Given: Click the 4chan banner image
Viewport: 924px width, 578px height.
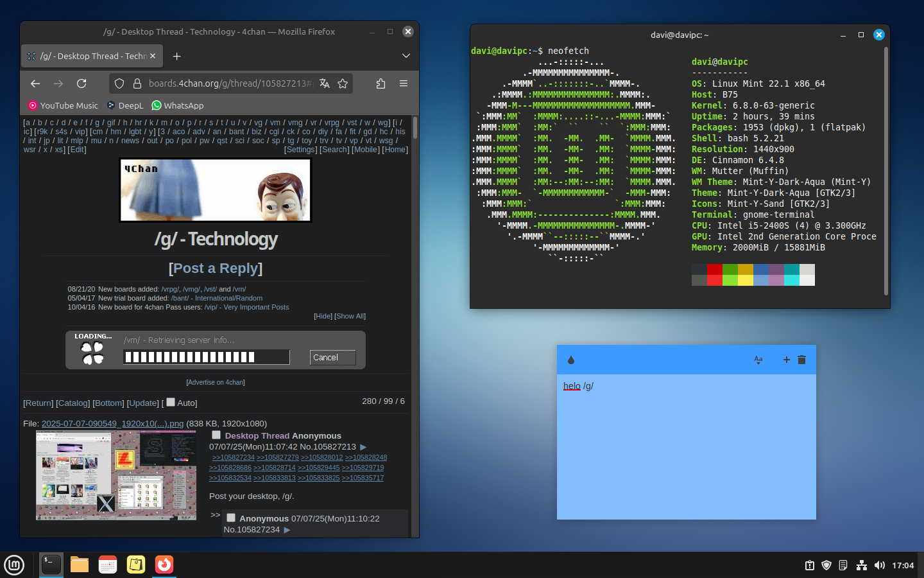Looking at the screenshot, I should click(216, 190).
